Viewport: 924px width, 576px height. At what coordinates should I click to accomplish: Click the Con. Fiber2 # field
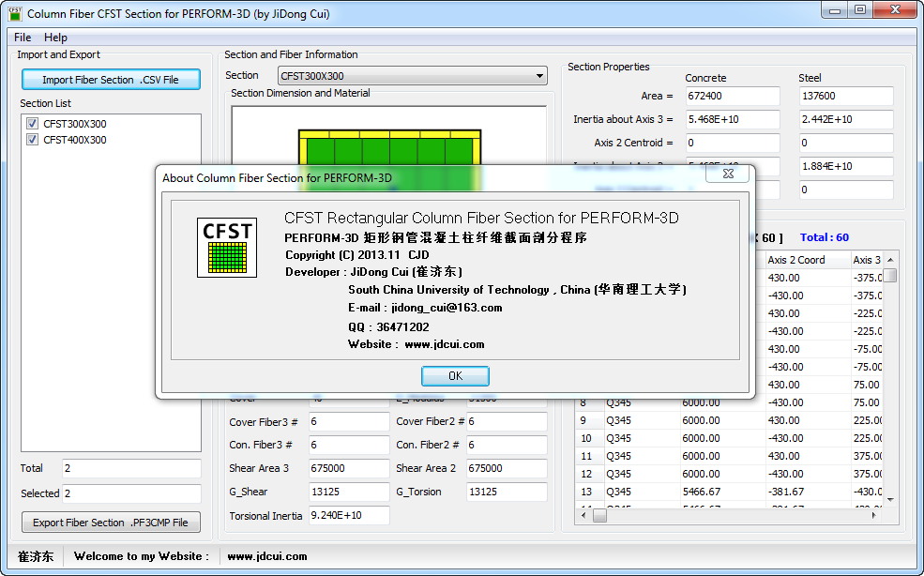[507, 445]
